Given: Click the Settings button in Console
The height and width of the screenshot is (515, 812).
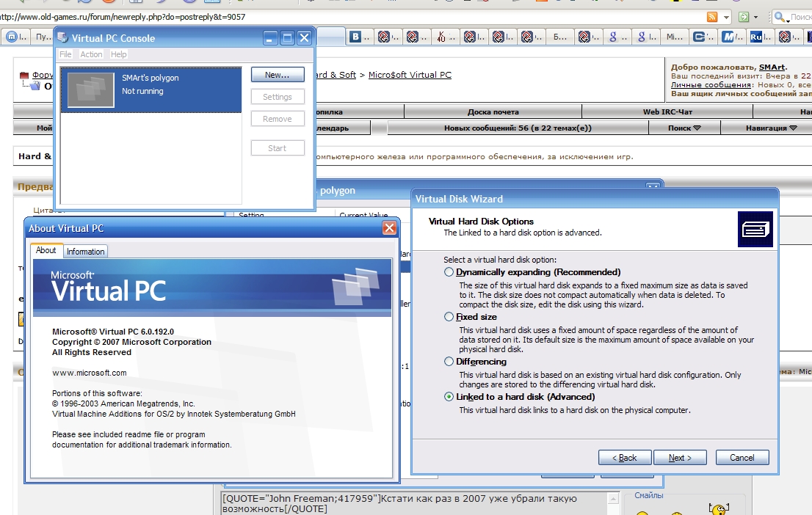Looking at the screenshot, I should pos(278,97).
